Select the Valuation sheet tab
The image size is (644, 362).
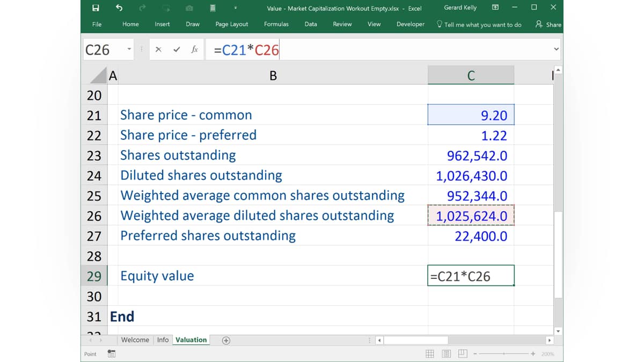click(191, 340)
